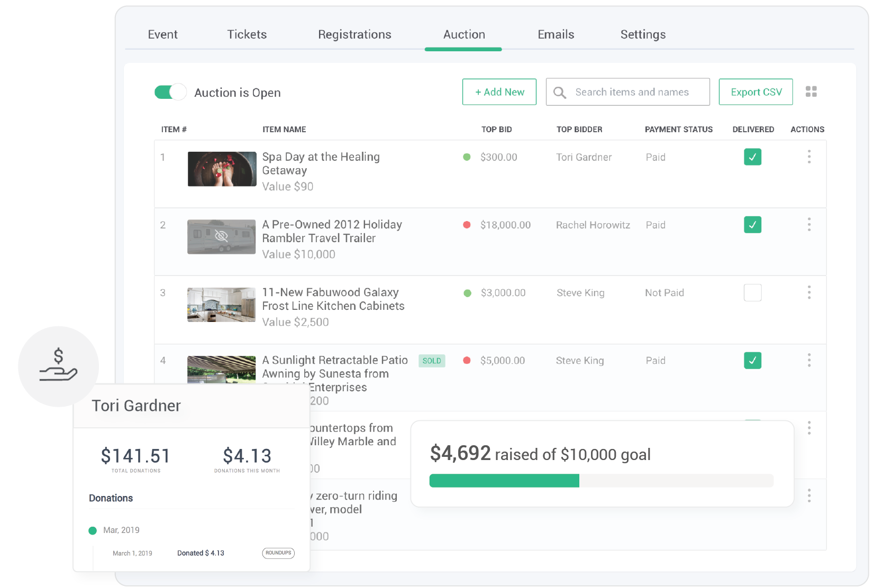Open actions menu for zero-turn riding mower row
The height and width of the screenshot is (588, 883).
point(809,495)
